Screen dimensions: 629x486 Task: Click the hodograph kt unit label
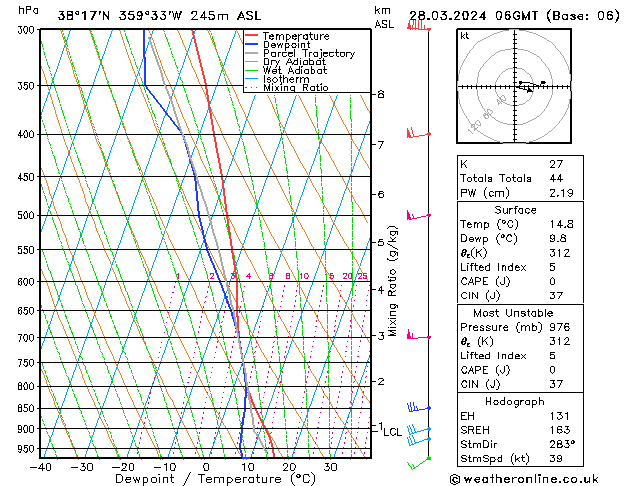[465, 36]
